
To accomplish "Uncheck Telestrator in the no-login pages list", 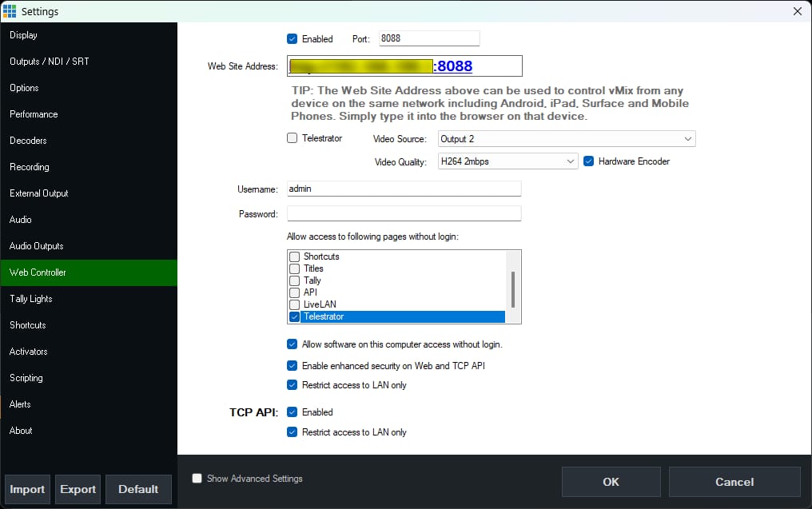I will point(295,316).
